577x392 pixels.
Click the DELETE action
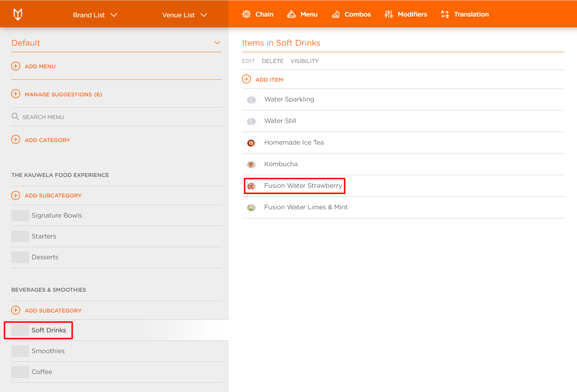click(272, 61)
